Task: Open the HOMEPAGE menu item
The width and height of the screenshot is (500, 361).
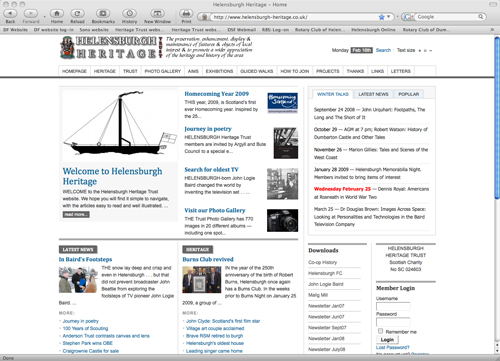Action: click(74, 71)
